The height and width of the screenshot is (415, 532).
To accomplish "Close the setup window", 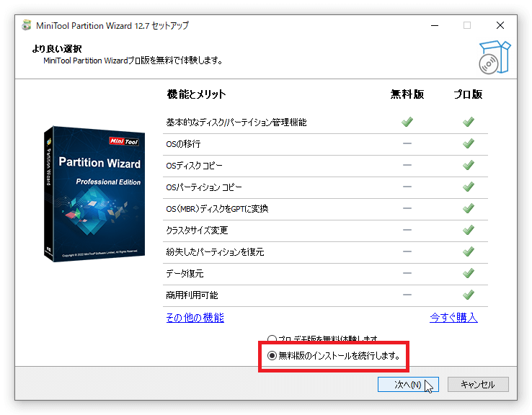I will [x=500, y=25].
